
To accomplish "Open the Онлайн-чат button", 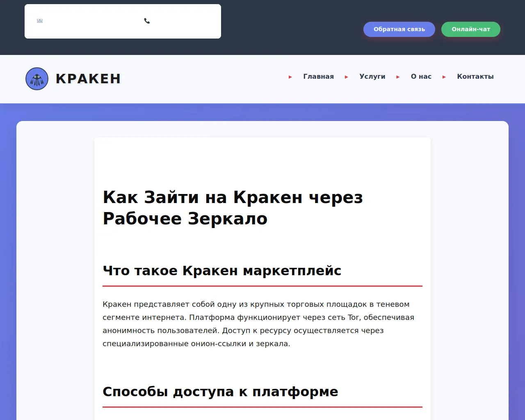I will [470, 29].
